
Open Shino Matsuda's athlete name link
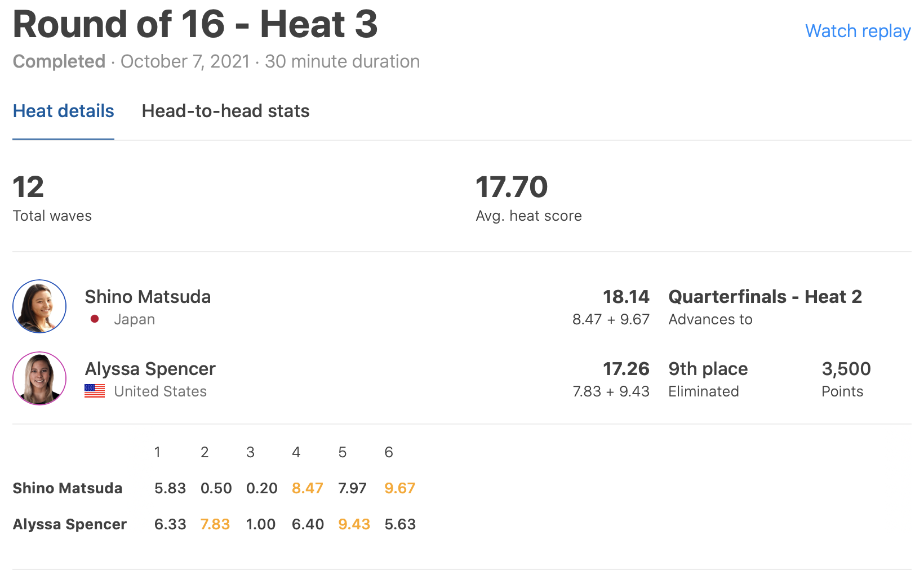[148, 297]
